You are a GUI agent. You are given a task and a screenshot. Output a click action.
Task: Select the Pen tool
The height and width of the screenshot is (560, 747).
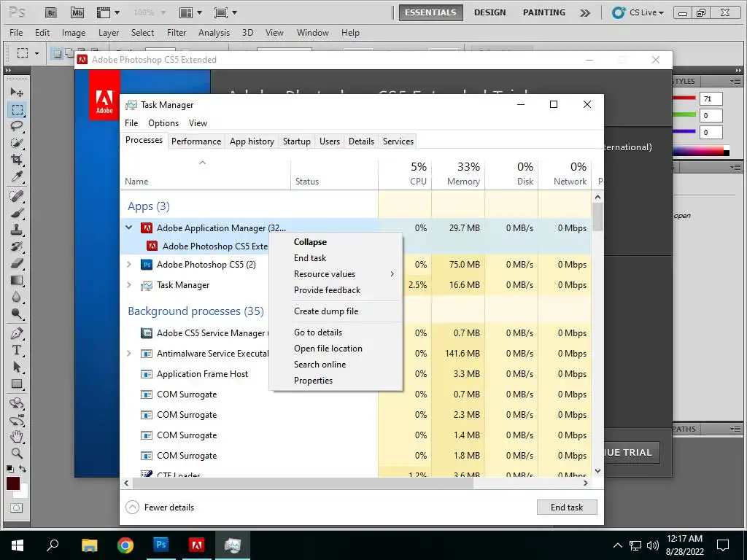point(17,332)
